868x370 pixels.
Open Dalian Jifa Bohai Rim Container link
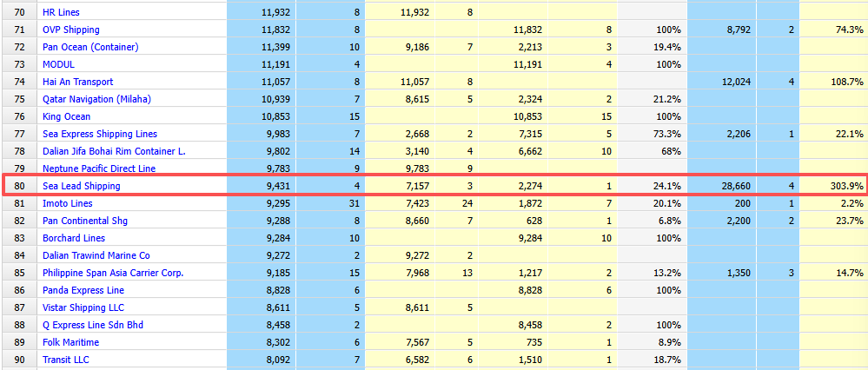pyautogui.click(x=114, y=151)
